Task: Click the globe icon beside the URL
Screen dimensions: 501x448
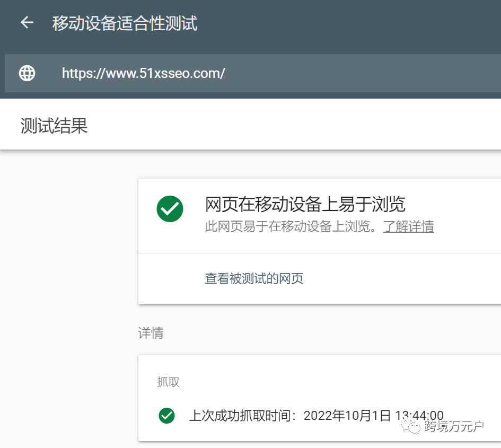Action: (27, 73)
